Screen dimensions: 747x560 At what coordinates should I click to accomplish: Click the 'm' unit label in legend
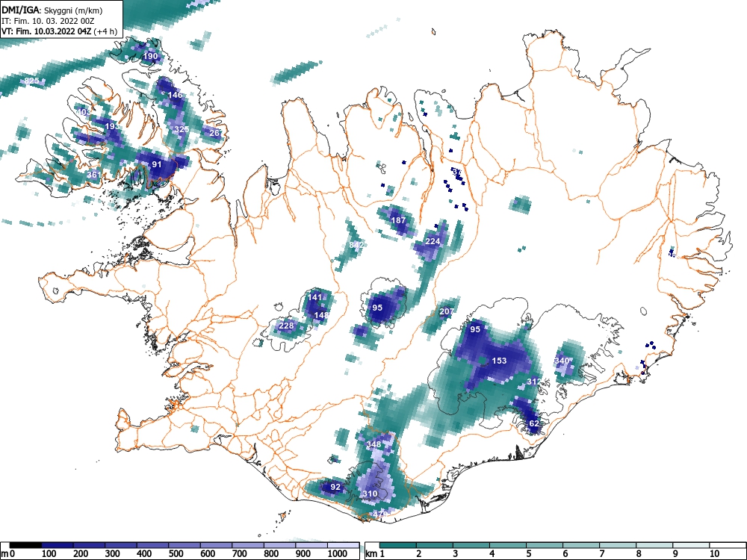click(4, 554)
